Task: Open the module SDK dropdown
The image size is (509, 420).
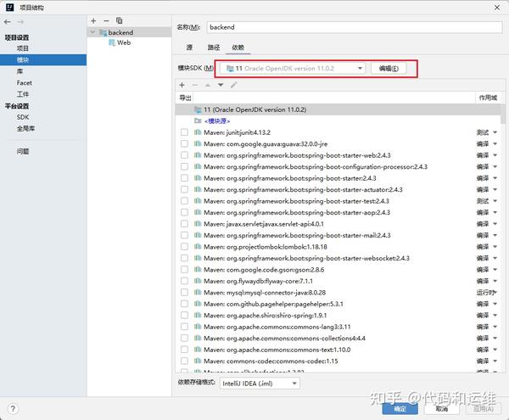Action: pyautogui.click(x=292, y=69)
